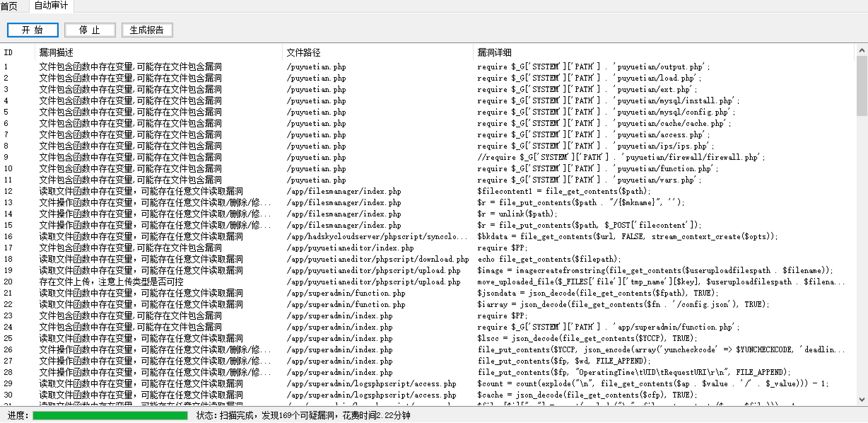Switch to the 首页 home tab

pos(9,6)
